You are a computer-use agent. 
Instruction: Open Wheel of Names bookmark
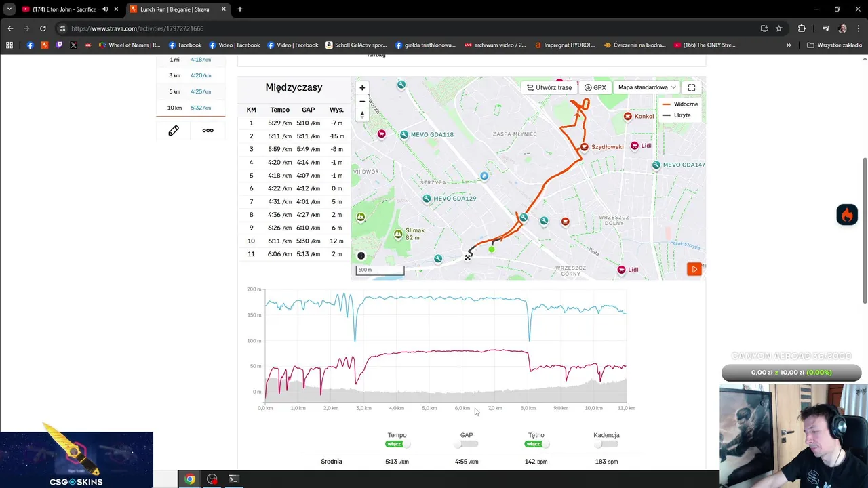click(129, 45)
